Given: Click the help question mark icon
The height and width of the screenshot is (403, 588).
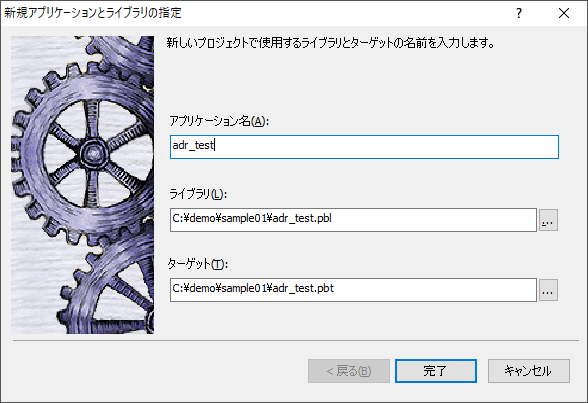Looking at the screenshot, I should (519, 13).
